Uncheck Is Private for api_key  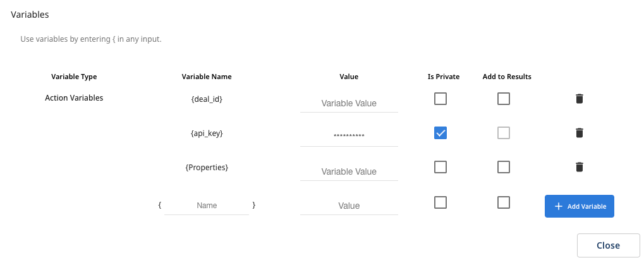click(x=440, y=133)
